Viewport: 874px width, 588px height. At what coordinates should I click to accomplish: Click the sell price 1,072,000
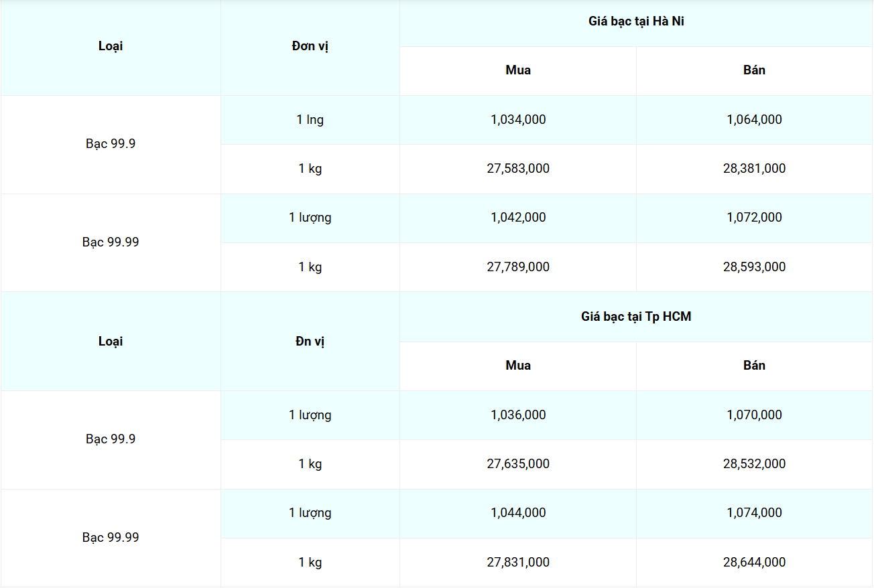pyautogui.click(x=754, y=218)
